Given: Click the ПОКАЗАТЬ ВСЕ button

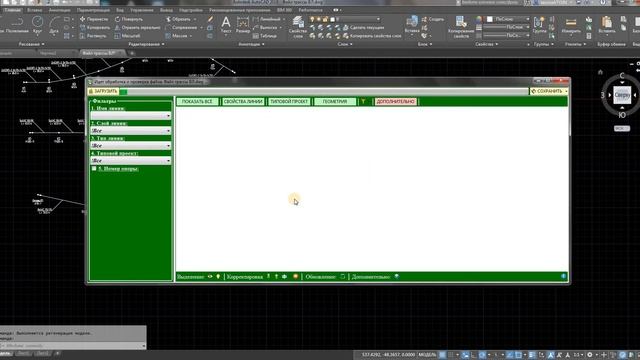Looking at the screenshot, I should [198, 102].
